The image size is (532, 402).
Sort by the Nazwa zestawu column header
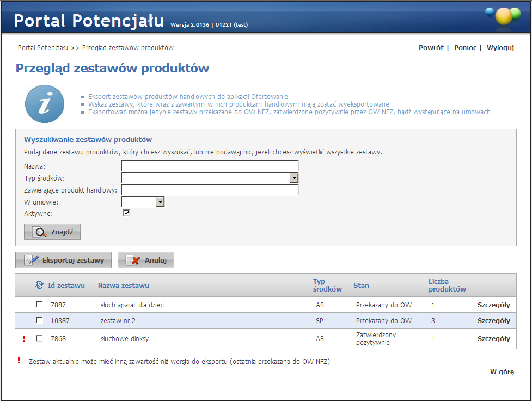point(124,286)
